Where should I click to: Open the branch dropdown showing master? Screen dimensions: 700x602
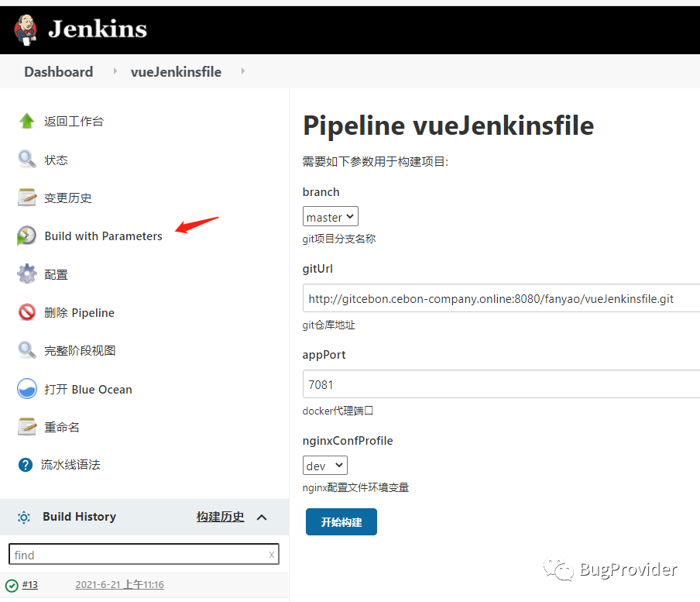(331, 218)
